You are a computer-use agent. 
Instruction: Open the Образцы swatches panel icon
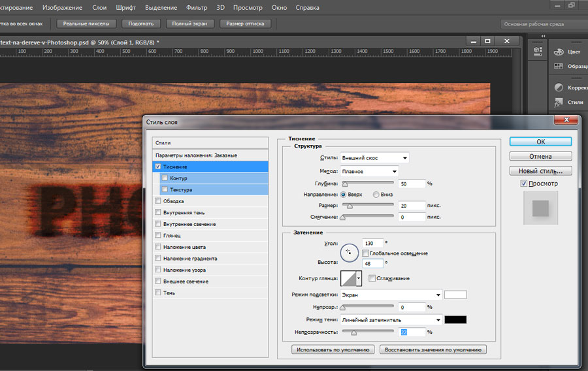click(x=559, y=66)
